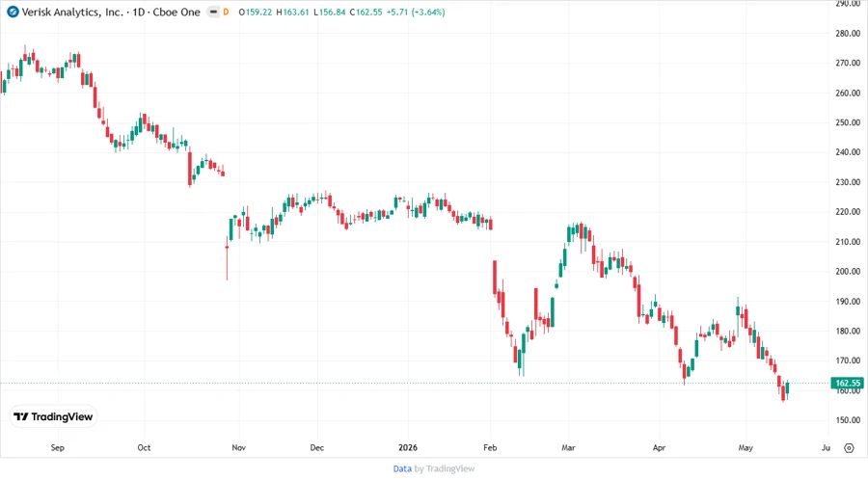Click the 170.00 price axis label
The image size is (868, 480).
coord(848,360)
